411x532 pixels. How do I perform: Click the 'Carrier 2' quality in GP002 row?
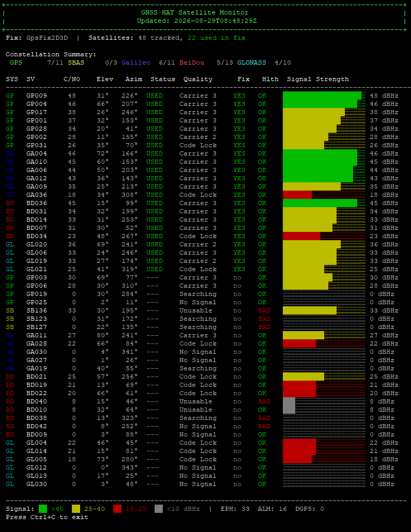[198, 137]
